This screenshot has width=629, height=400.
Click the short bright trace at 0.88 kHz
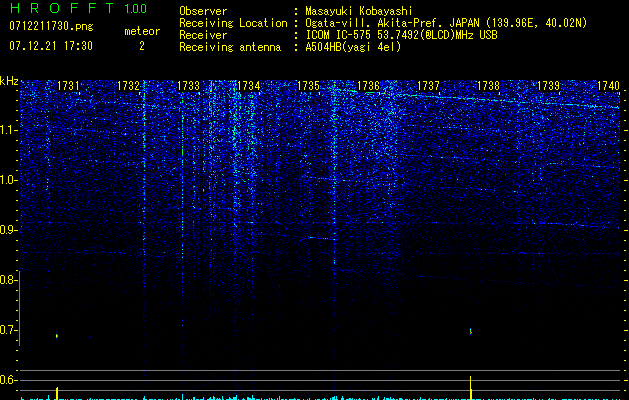pyautogui.click(x=323, y=238)
